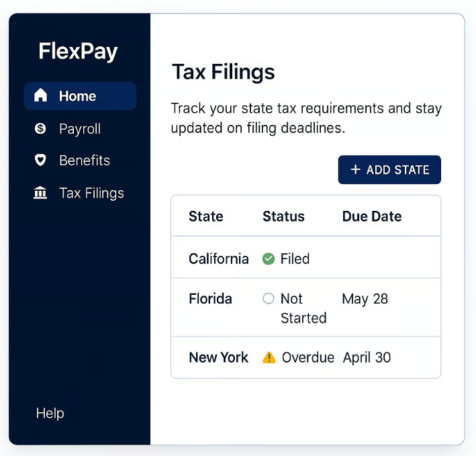Click the plus icon on Add State
This screenshot has height=456, width=476.
[356, 170]
